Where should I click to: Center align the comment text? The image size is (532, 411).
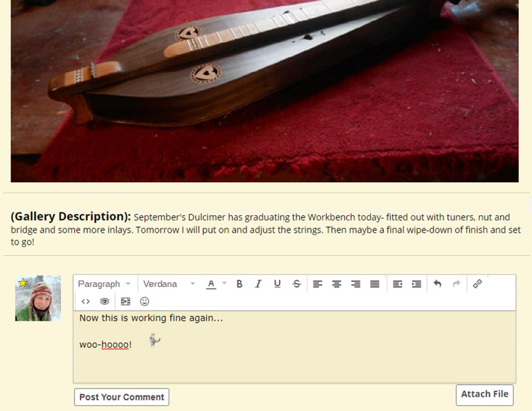point(337,284)
